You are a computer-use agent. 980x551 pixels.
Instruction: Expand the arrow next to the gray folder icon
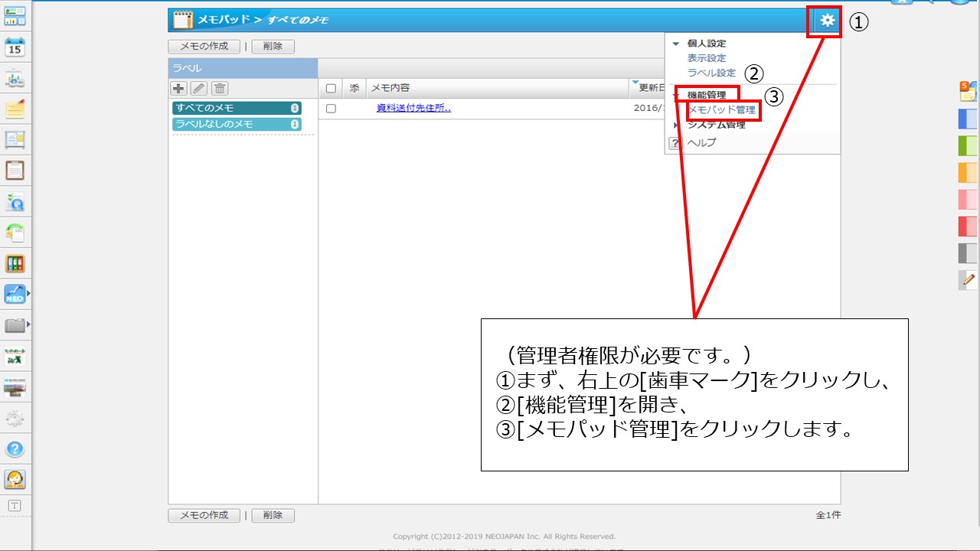click(x=29, y=325)
